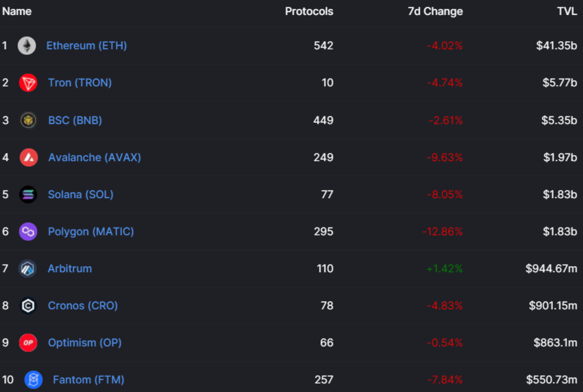
Task: Open the Tron (TRON) chain link
Action: (x=80, y=83)
